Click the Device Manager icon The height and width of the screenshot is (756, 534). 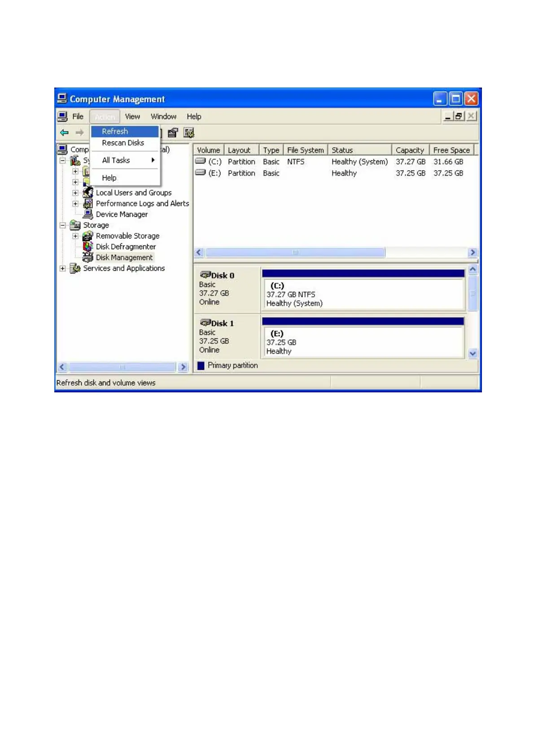click(88, 214)
